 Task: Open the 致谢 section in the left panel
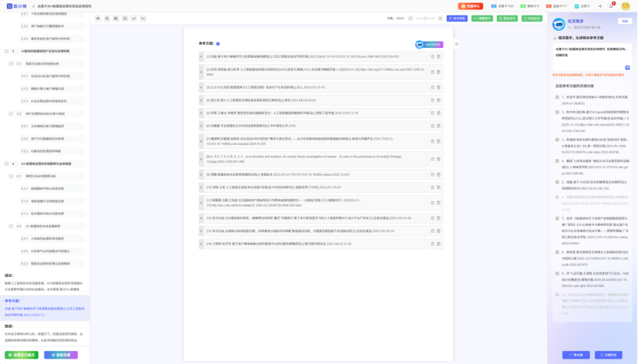click(x=44, y=333)
